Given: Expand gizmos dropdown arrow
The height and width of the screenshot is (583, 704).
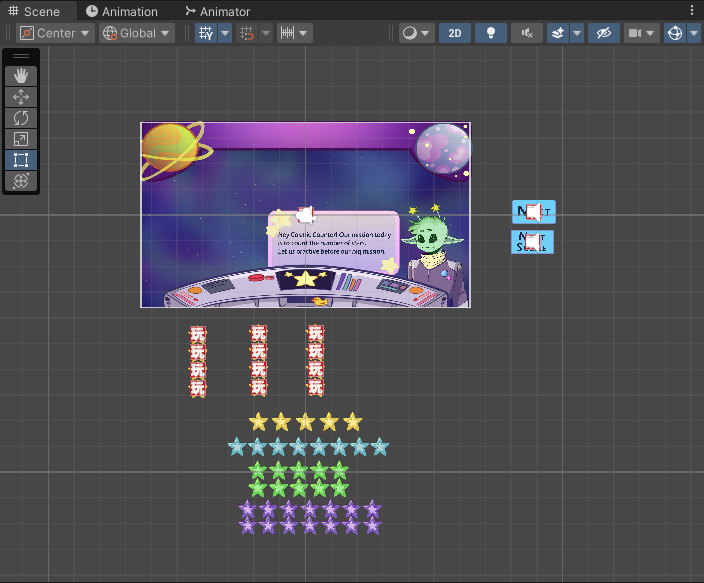Looking at the screenshot, I should [694, 33].
